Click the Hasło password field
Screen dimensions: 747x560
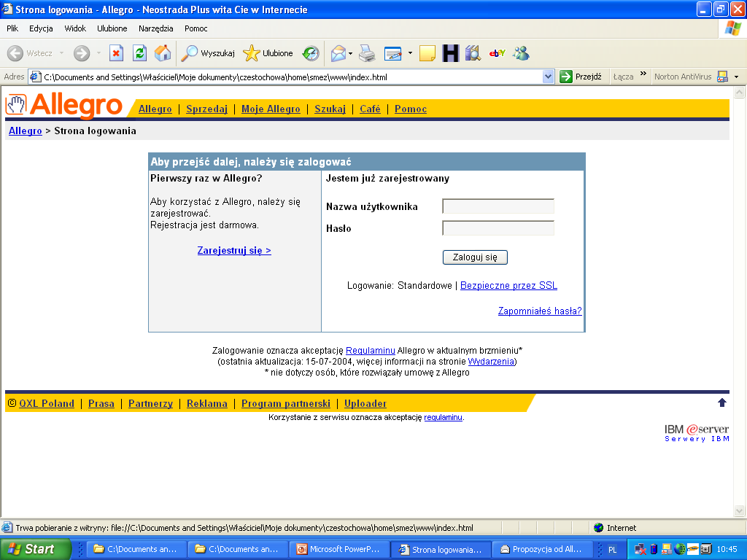(x=498, y=228)
